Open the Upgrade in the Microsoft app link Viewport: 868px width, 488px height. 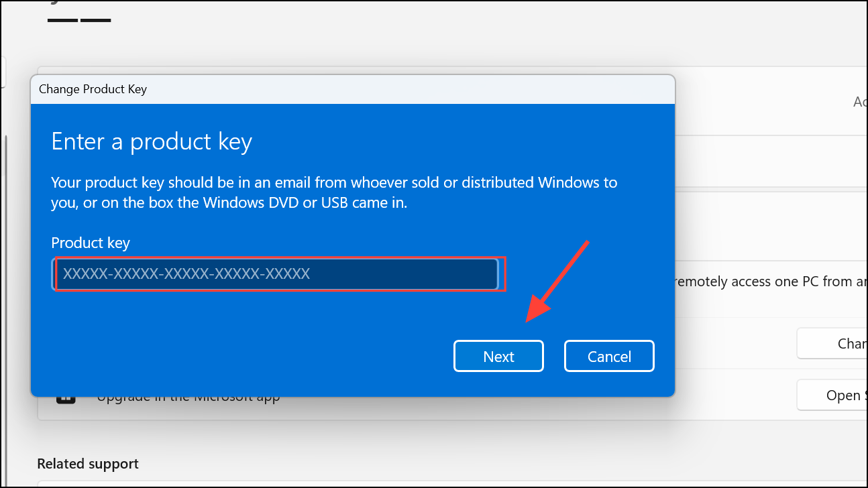188,395
